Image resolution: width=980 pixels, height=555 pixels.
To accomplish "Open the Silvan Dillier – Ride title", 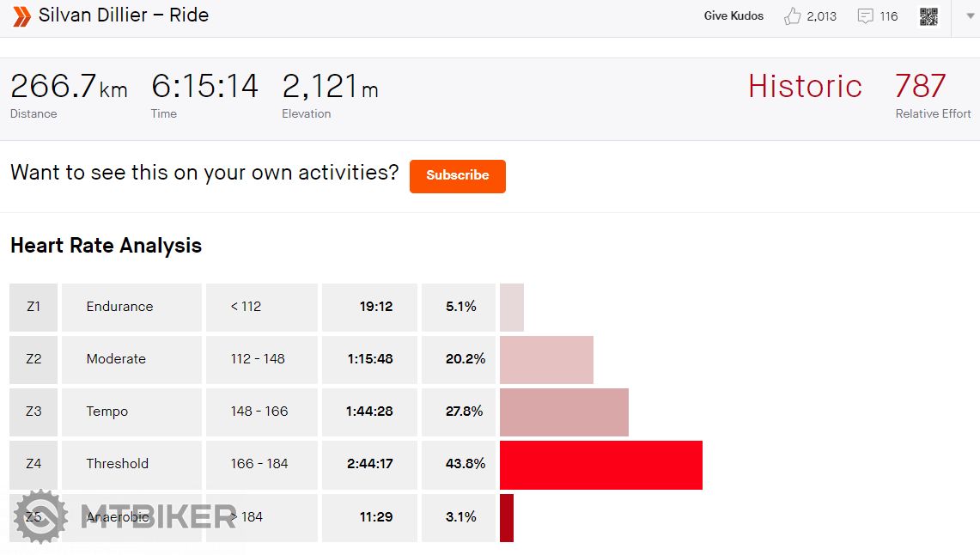I will click(x=124, y=15).
